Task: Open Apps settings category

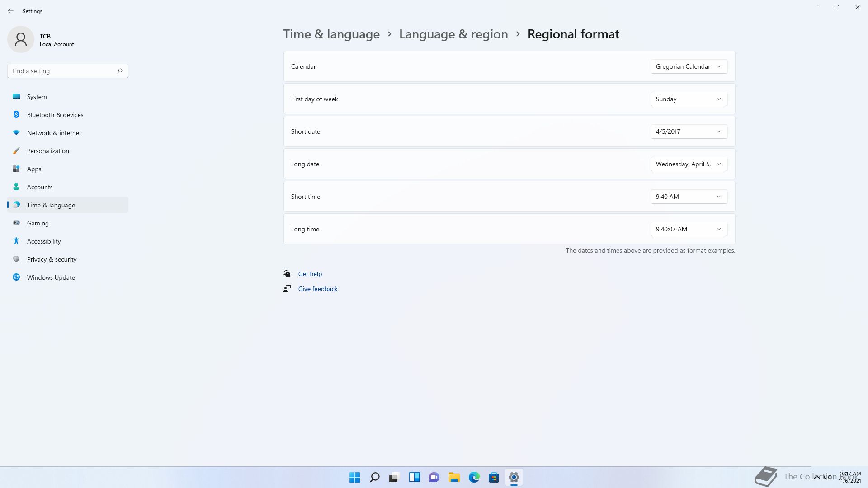Action: click(68, 169)
